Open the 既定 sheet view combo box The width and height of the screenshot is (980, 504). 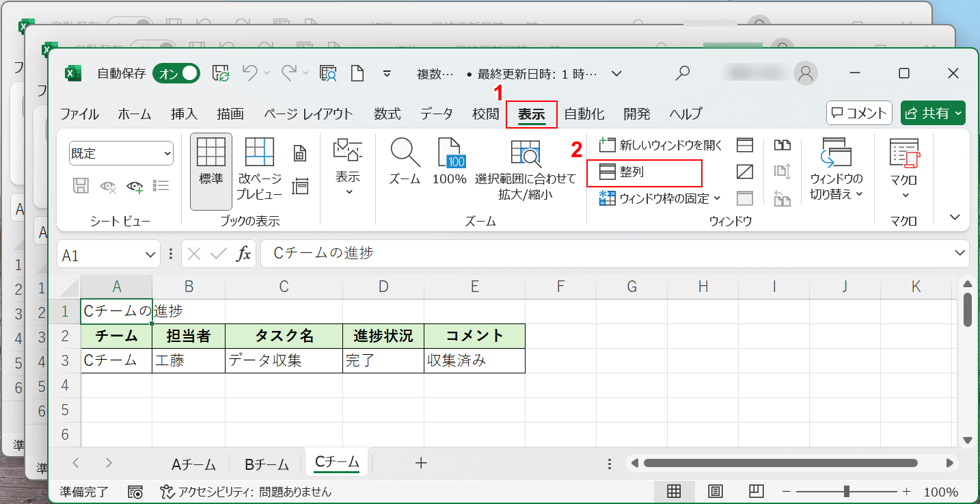(x=121, y=154)
